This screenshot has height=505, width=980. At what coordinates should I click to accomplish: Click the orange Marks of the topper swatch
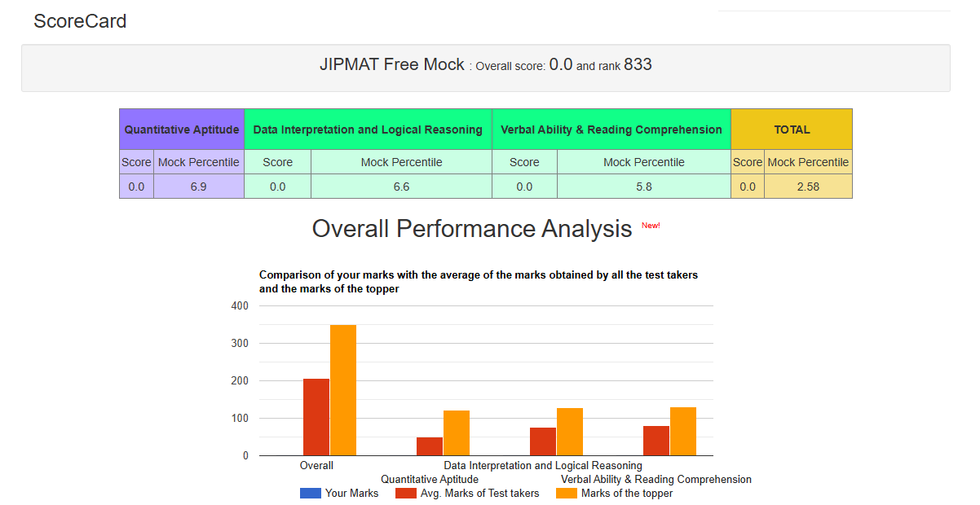point(566,493)
